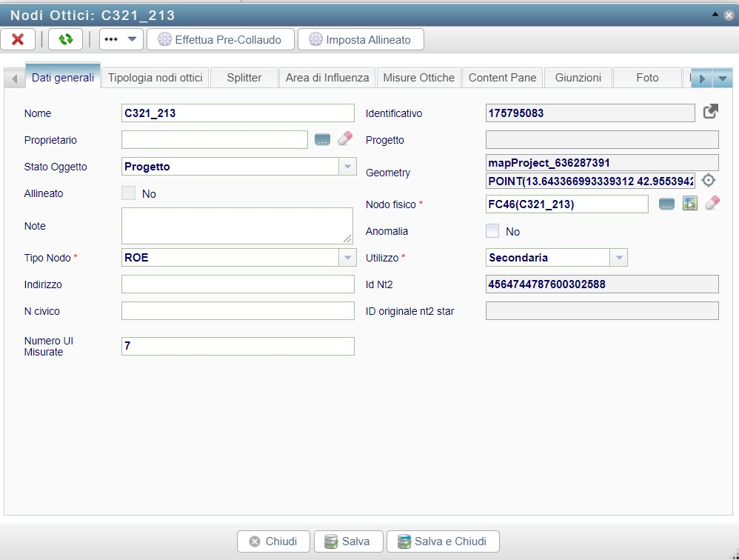Click the Chiudi button
Screen dimensions: 739x560
point(273,541)
